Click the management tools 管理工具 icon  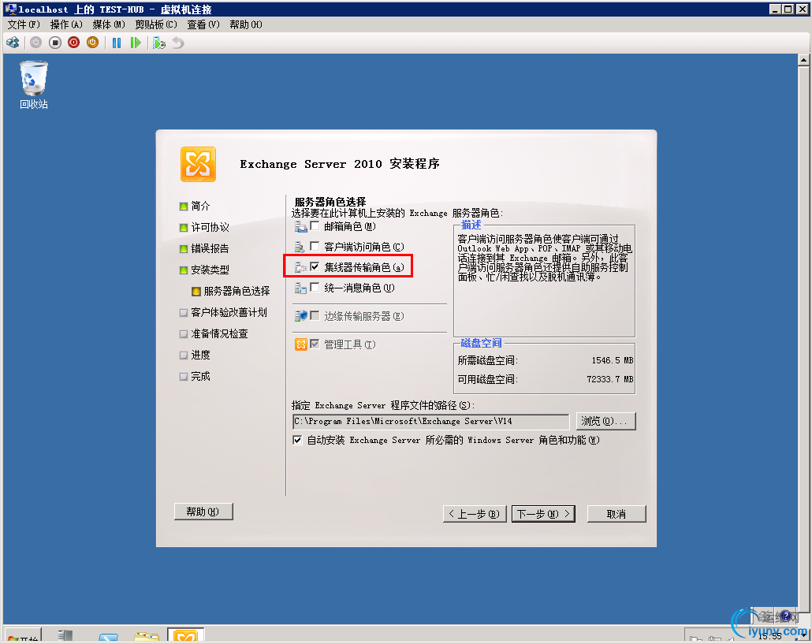(301, 344)
